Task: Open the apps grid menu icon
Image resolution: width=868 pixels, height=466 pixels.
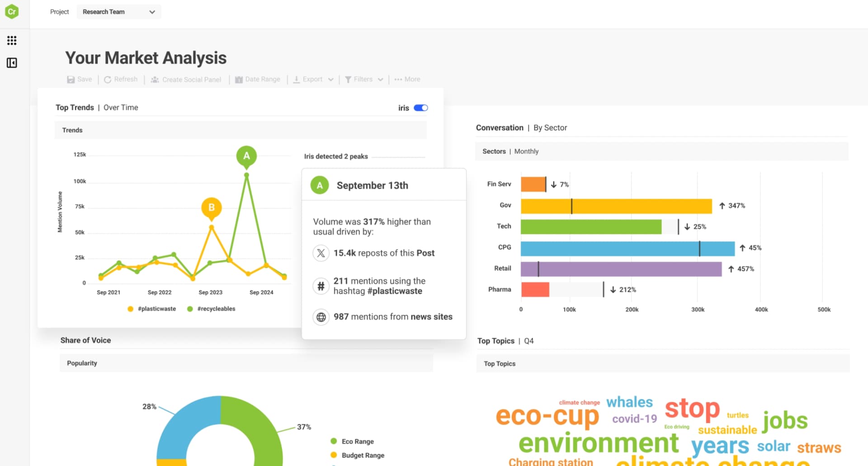Action: 12,41
